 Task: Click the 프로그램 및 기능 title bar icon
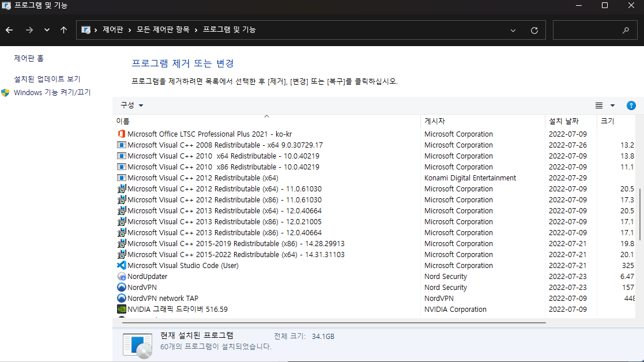point(6,5)
